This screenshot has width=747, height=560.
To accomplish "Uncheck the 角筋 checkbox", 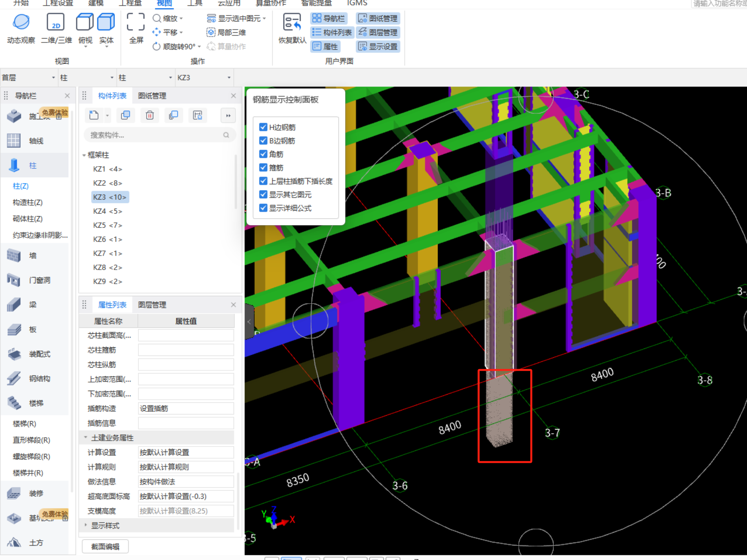I will (x=263, y=154).
